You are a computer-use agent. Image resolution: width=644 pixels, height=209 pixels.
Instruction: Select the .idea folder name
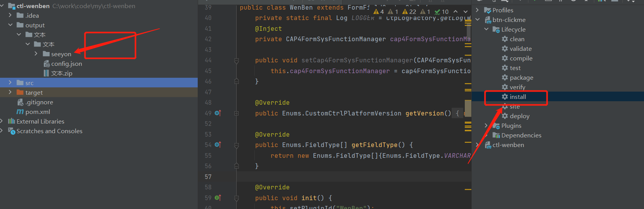(32, 15)
